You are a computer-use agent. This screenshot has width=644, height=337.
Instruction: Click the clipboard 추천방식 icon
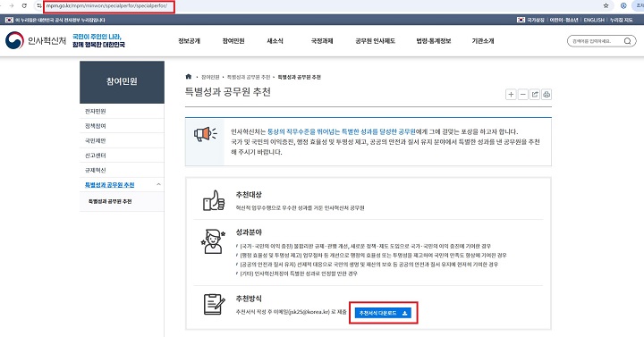click(x=214, y=304)
